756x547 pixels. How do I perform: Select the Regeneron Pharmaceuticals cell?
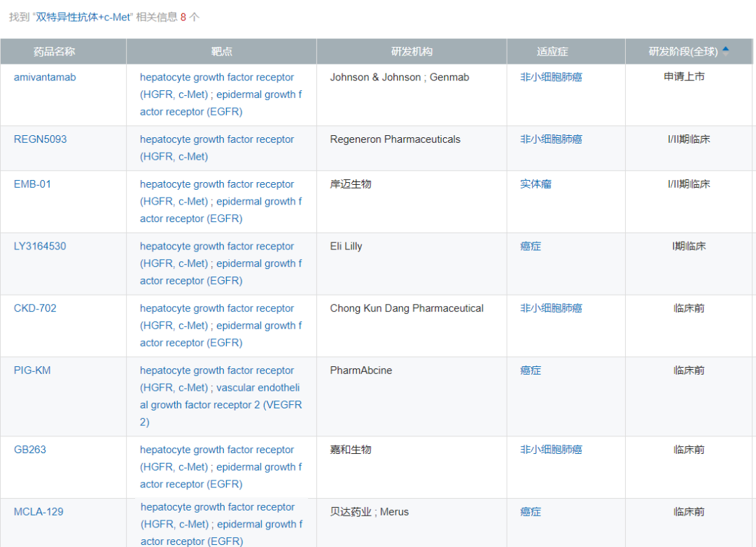[x=412, y=148]
